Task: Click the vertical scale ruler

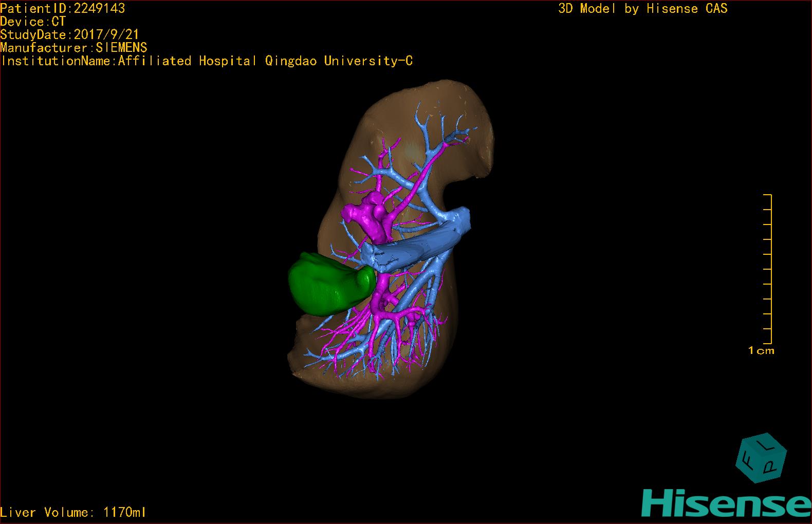Action: click(x=768, y=269)
